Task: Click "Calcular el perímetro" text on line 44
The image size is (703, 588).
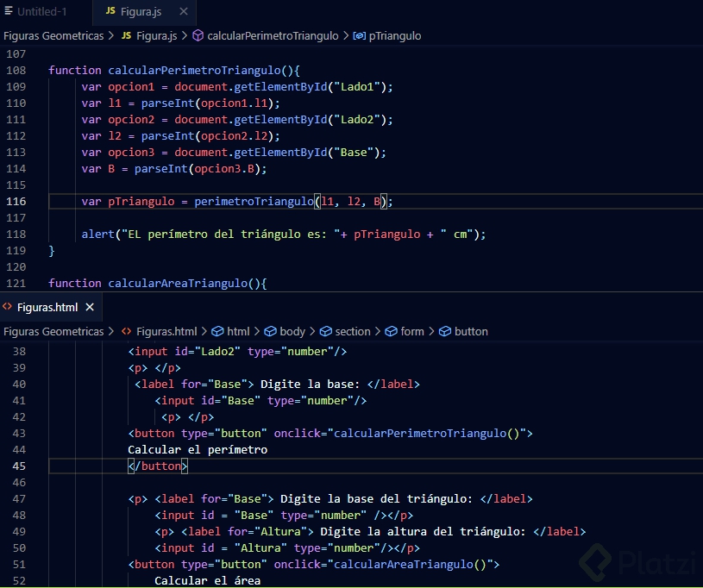Action: 198,450
